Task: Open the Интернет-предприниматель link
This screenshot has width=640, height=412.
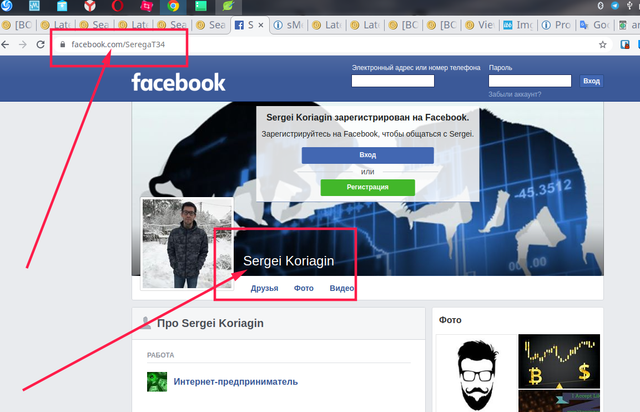Action: point(236,382)
